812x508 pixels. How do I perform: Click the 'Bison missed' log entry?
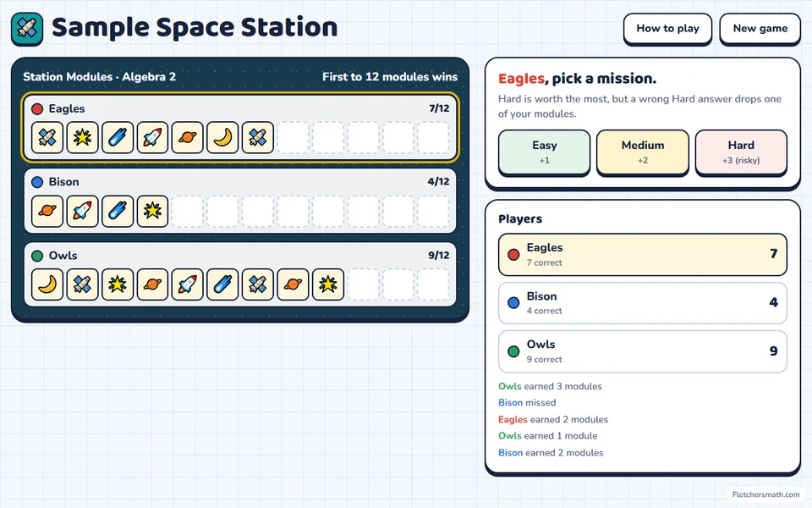pos(527,403)
